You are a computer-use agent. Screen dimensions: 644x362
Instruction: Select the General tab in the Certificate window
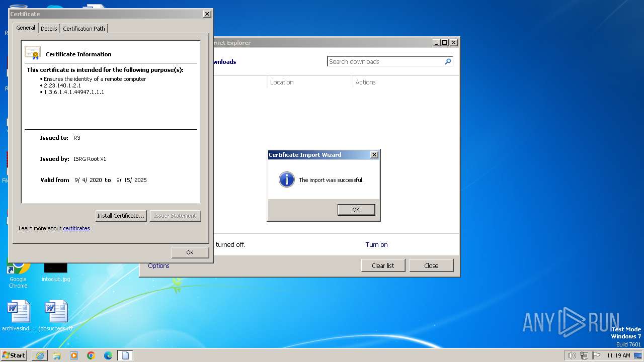(x=26, y=28)
